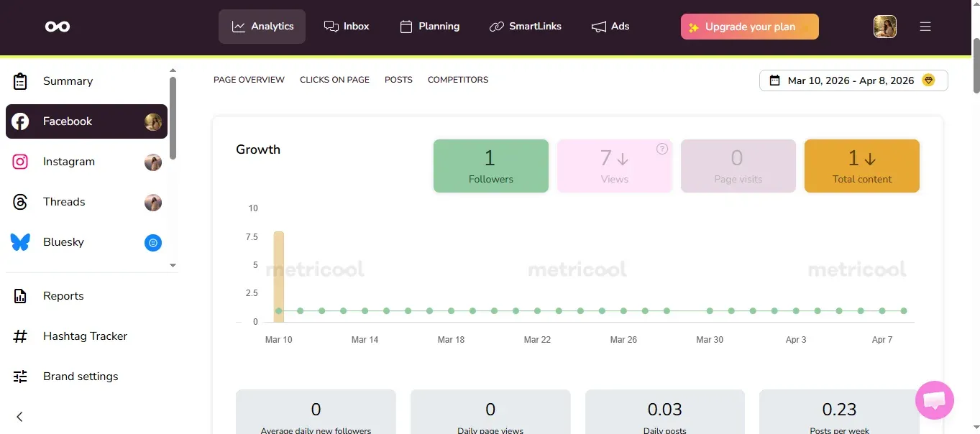Open SmartLinks in the top navigation
Viewport: 980px width, 434px height.
click(525, 27)
